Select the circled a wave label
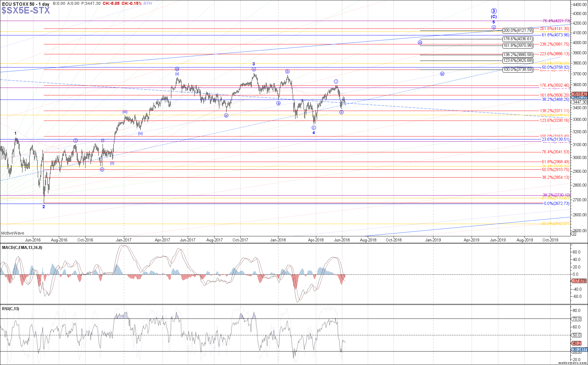Viewport: 588px width, 365px height. tap(278, 103)
